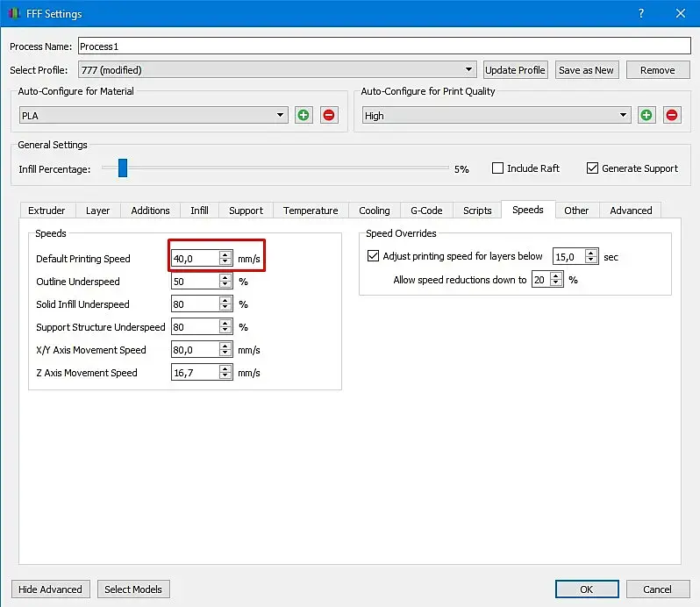Screen dimensions: 700x607
Task: Click the Outline Underspeed value field
Action: (x=196, y=282)
